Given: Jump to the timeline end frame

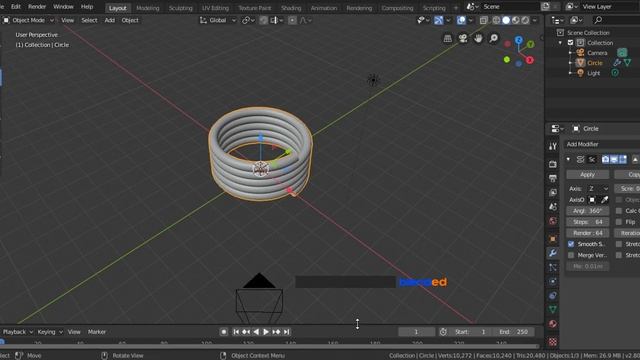Looking at the screenshot, I should coord(287,332).
